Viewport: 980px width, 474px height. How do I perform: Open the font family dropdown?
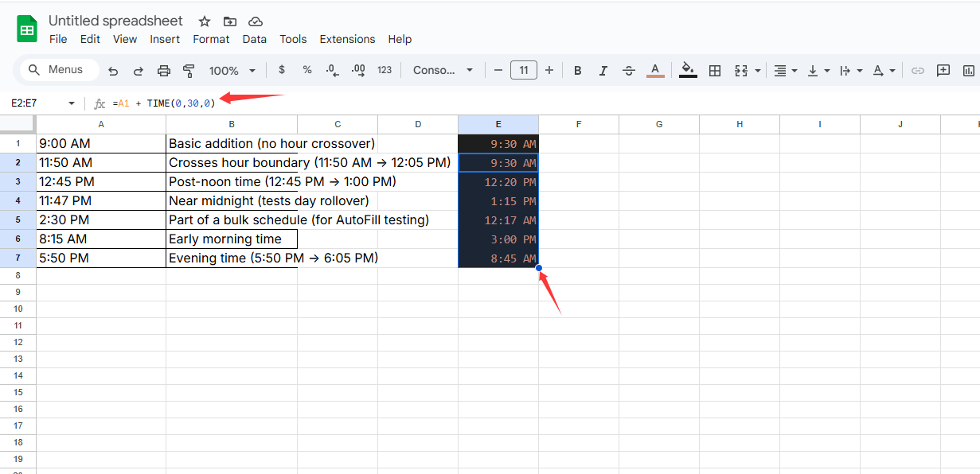[x=443, y=70]
